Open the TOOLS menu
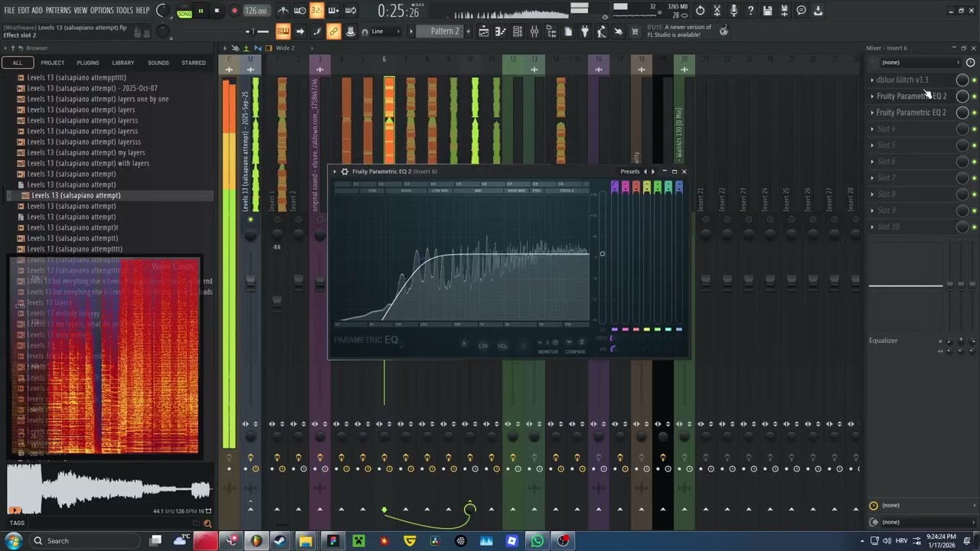980x551 pixels. [124, 10]
